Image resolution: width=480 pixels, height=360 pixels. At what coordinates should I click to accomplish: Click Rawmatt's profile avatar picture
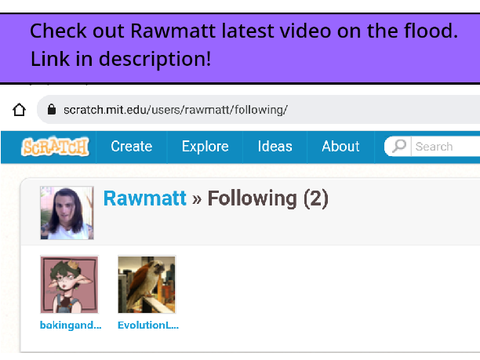[x=67, y=213]
